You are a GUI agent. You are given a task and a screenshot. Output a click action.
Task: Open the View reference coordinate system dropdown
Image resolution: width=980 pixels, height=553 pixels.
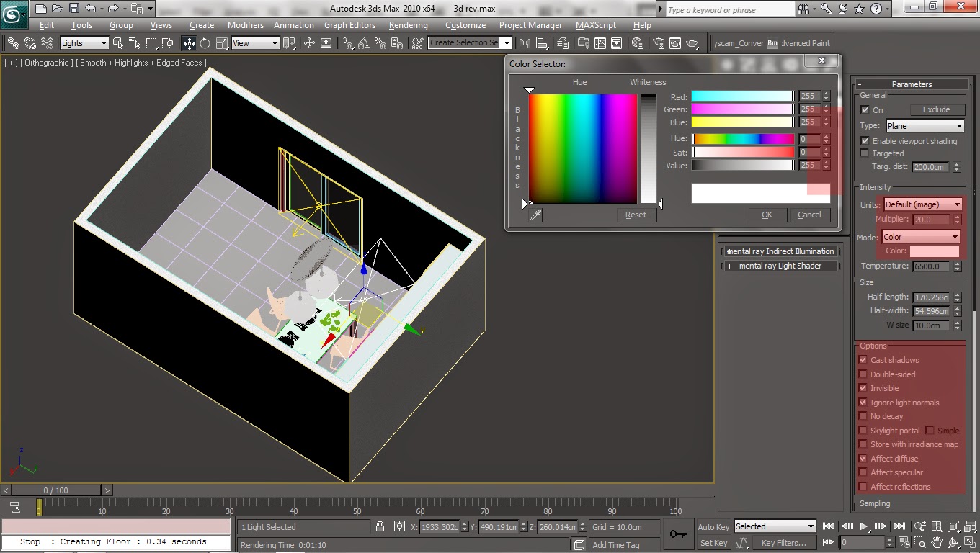click(255, 43)
